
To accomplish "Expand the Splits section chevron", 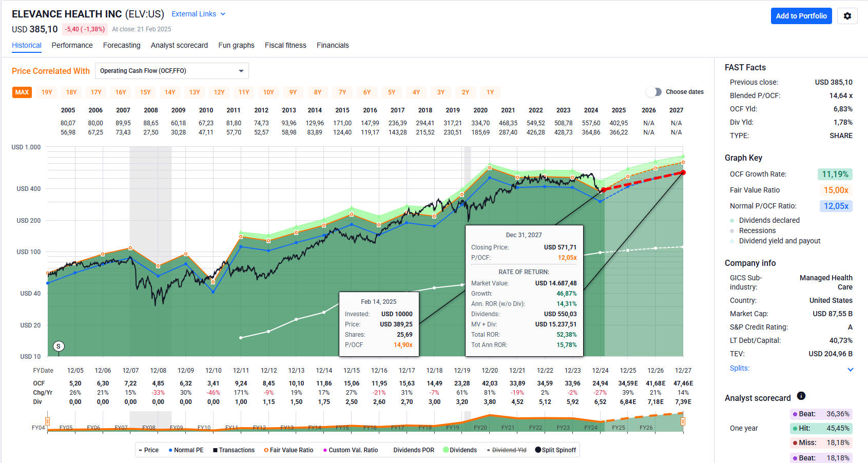I will click(850, 369).
